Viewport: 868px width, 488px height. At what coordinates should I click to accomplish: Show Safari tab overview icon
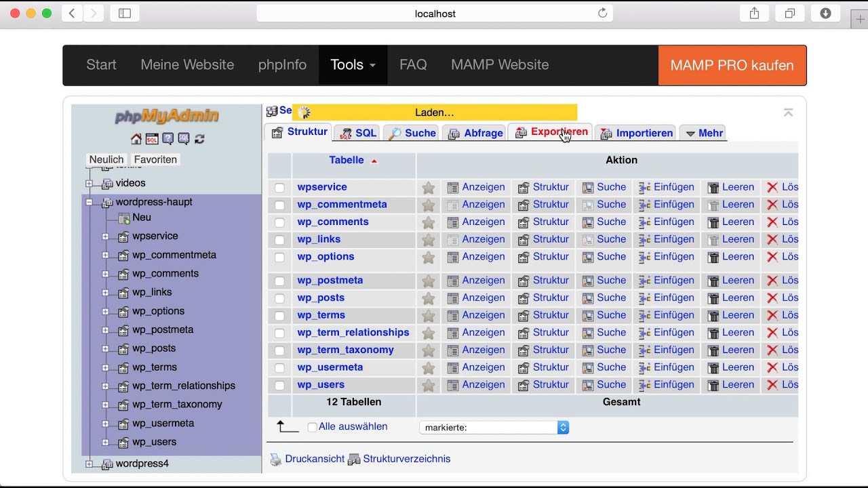pos(790,14)
